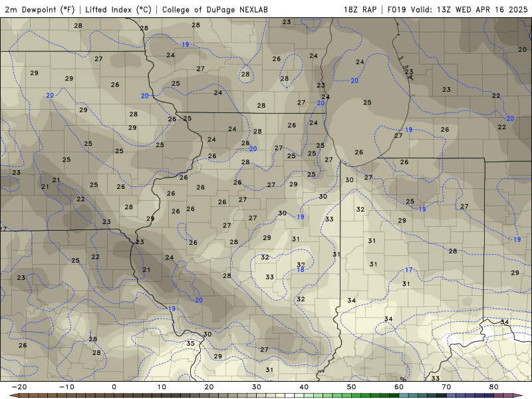Click the 70 label on the color scale

coord(446,387)
